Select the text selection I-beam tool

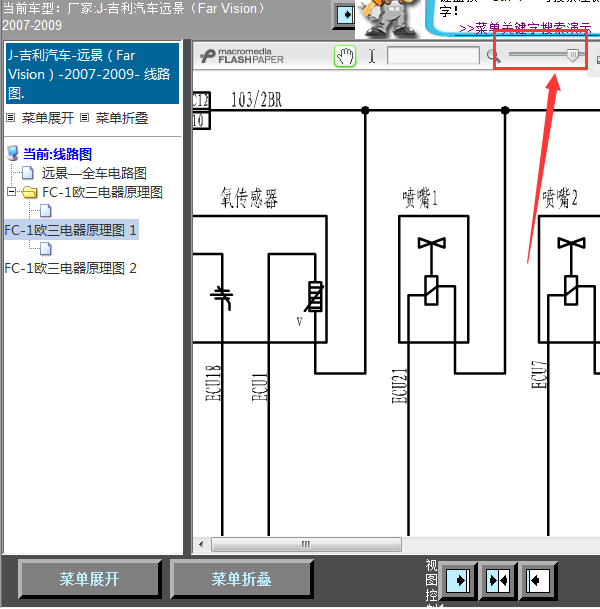coord(372,56)
